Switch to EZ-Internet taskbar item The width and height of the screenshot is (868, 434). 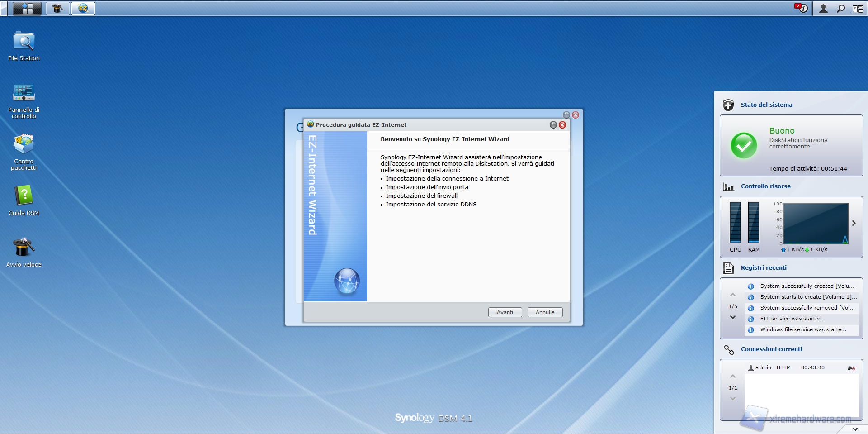tap(83, 8)
